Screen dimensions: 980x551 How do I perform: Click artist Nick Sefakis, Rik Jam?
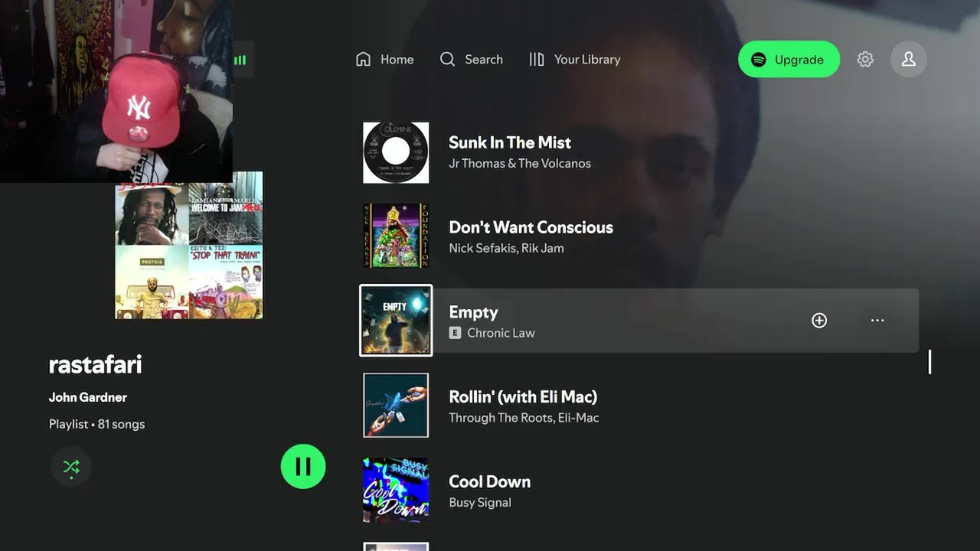pos(506,248)
